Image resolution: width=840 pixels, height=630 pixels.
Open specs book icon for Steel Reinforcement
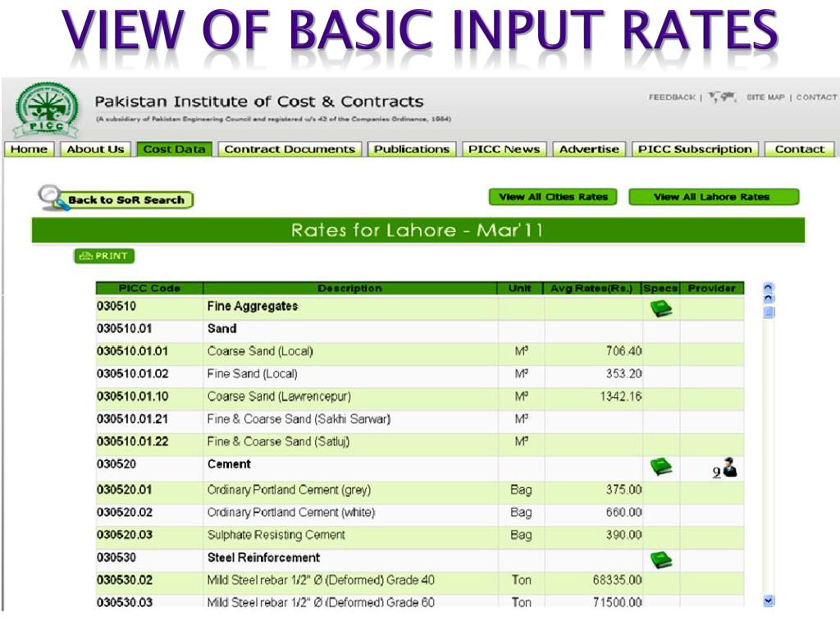pos(661,559)
